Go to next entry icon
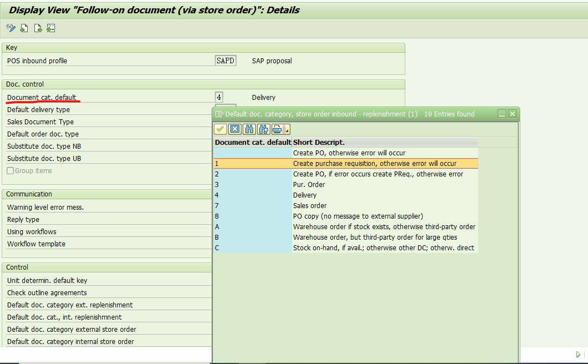 tap(38, 28)
